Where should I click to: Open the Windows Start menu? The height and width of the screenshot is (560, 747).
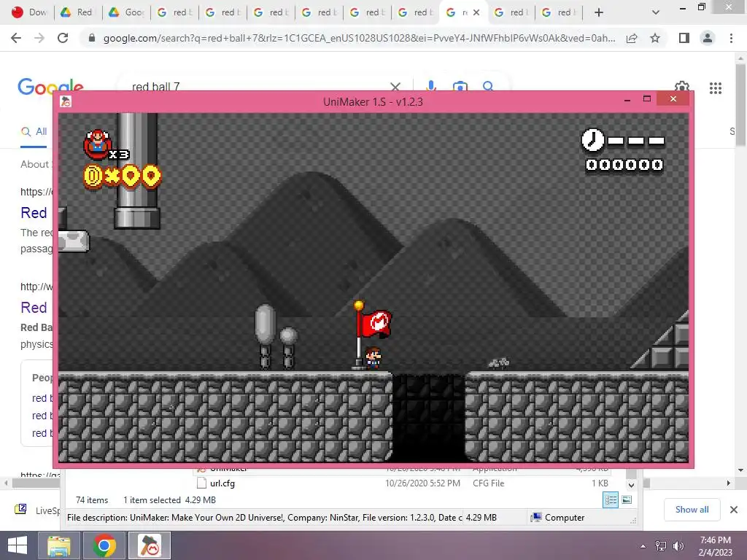18,545
